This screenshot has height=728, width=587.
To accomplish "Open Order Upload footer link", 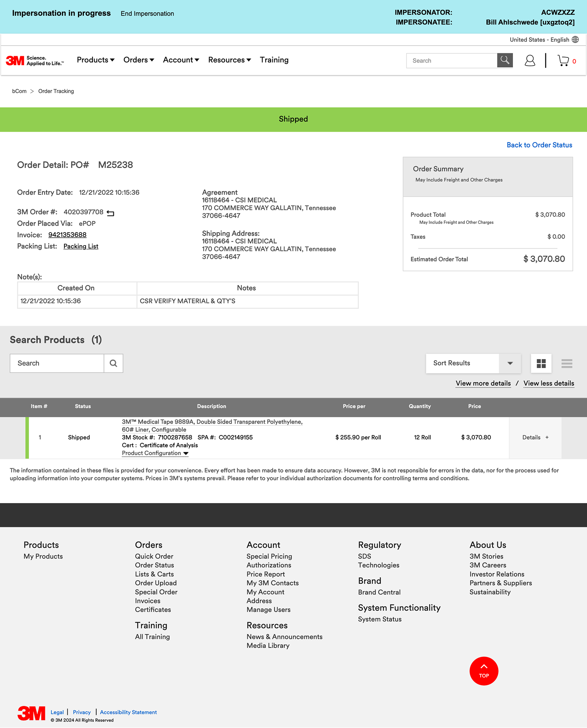I will click(x=156, y=583).
